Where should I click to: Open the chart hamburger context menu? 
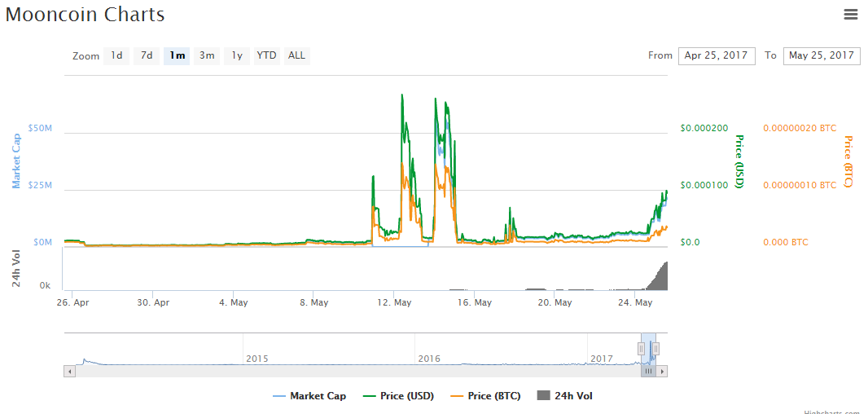850,15
